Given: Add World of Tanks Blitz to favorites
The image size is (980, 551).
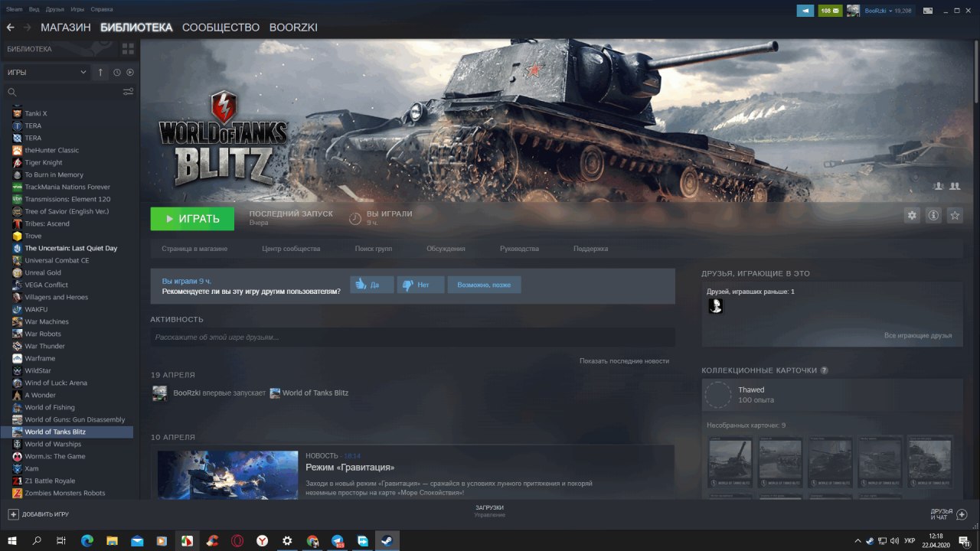Looking at the screenshot, I should 955,216.
